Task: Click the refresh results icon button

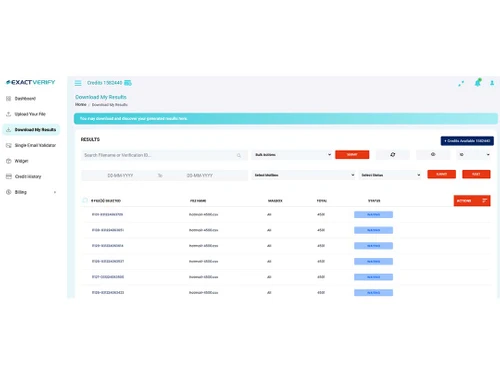Action: click(393, 155)
